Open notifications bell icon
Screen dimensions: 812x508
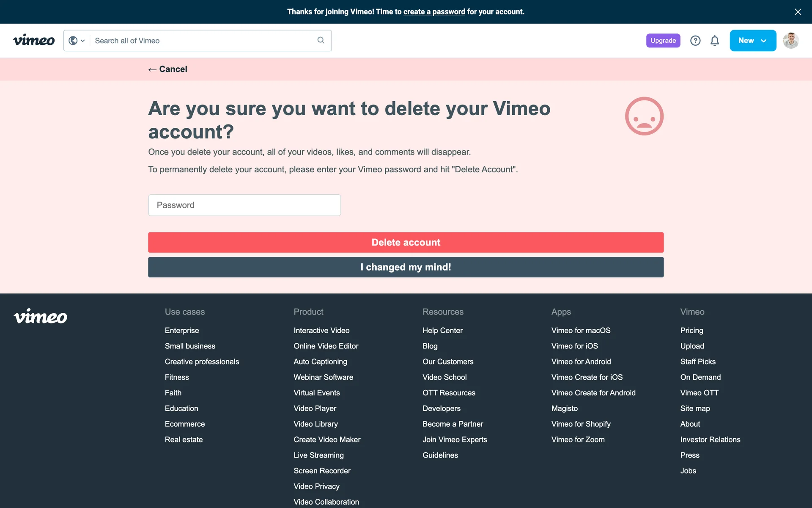715,41
